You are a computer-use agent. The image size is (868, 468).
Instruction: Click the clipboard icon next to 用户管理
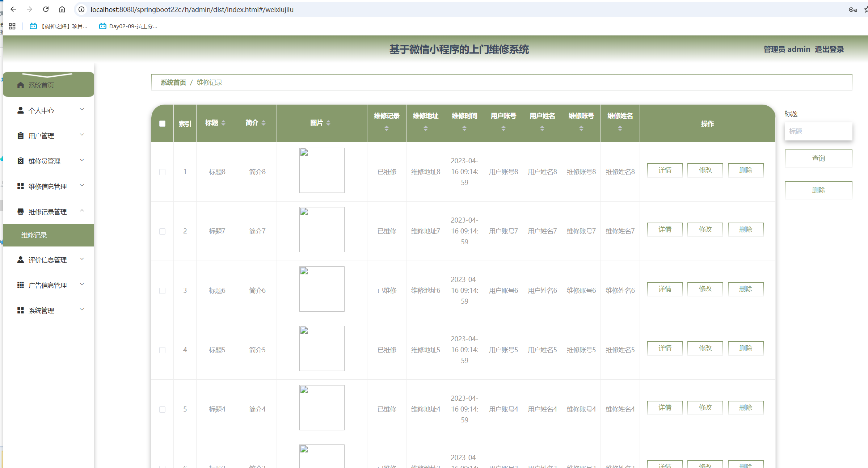click(21, 136)
